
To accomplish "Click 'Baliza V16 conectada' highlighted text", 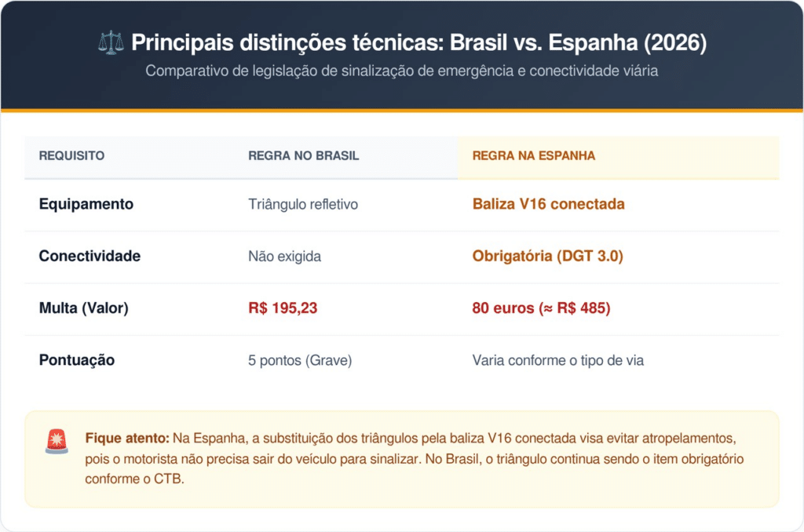I will tap(548, 204).
